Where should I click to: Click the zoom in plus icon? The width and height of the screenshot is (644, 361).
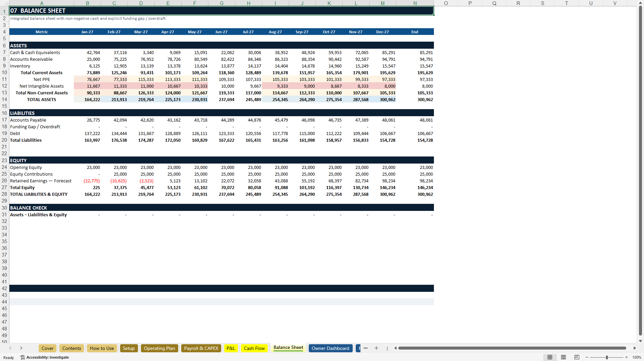[x=627, y=357]
